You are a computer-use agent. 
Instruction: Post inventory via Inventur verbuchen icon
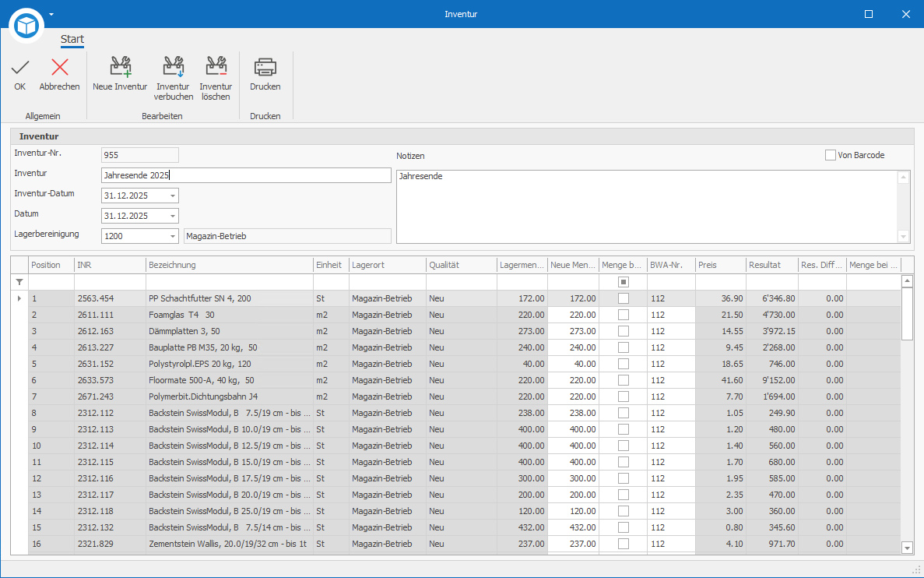pos(174,67)
